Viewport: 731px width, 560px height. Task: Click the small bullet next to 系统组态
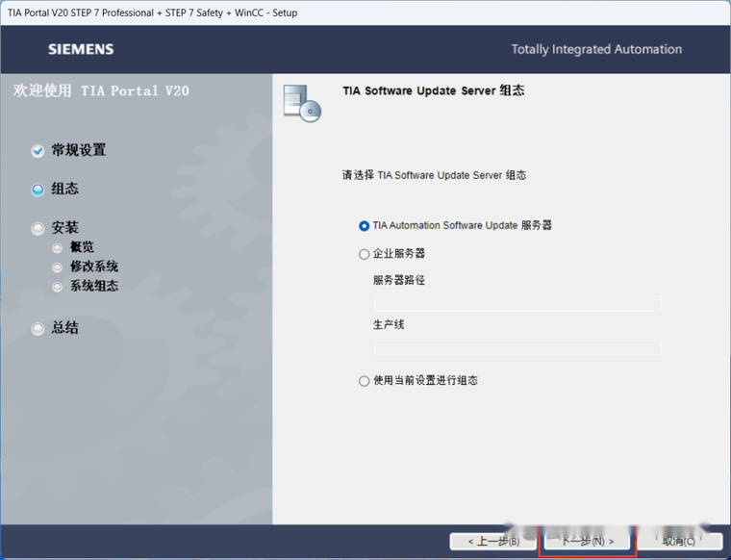pos(58,287)
